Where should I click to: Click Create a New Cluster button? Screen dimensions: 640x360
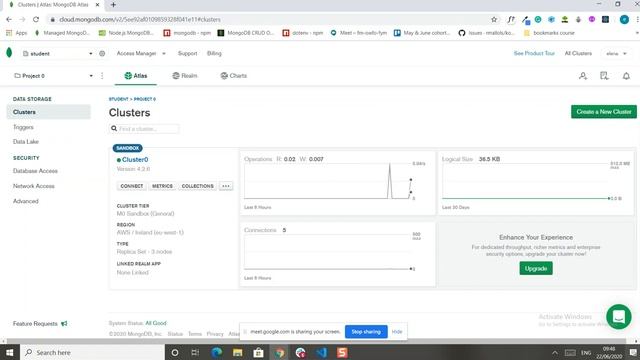[x=604, y=112]
